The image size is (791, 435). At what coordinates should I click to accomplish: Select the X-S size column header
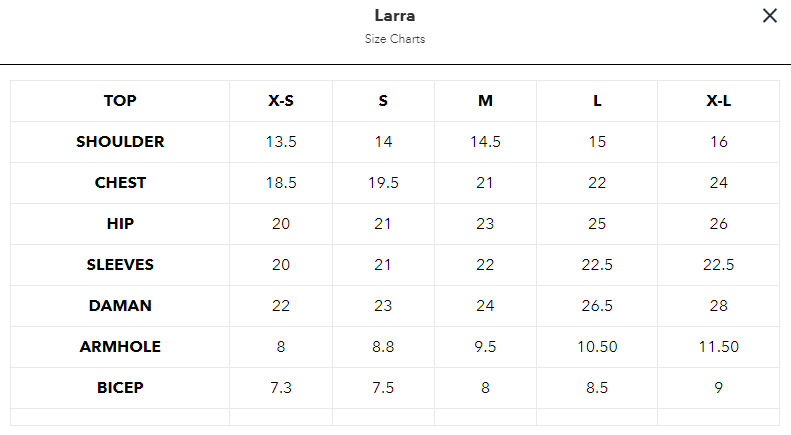(x=281, y=101)
